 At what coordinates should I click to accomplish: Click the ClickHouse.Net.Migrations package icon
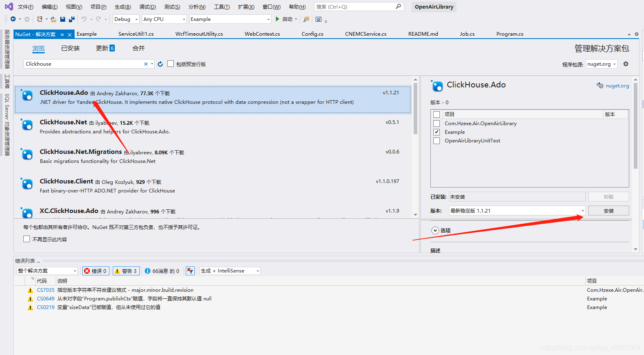pos(27,154)
